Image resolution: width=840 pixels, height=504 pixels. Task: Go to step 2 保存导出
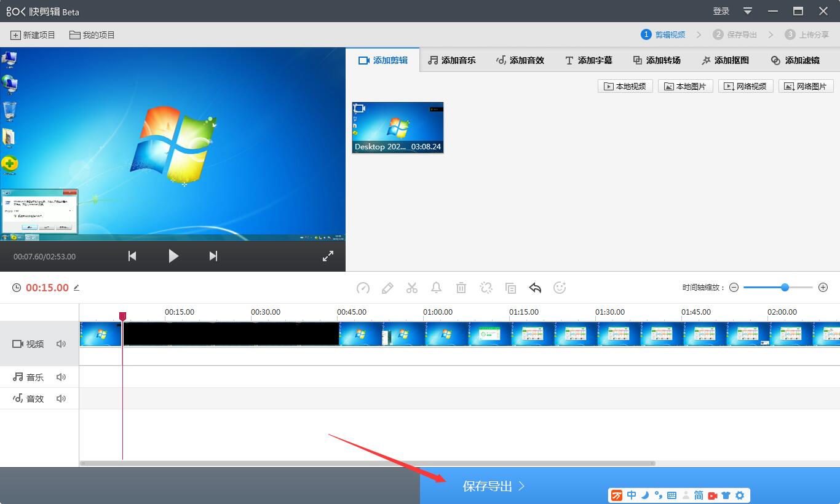pos(735,35)
